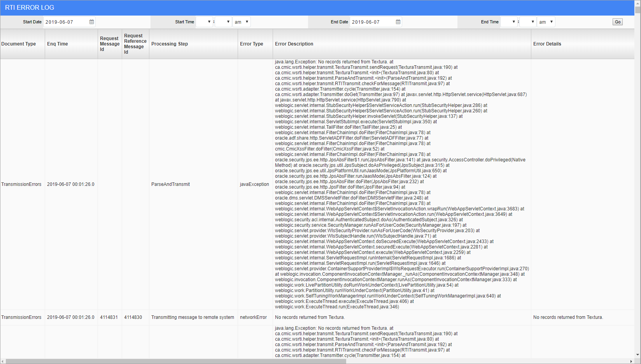Open the Start Time minute dropdown

[x=223, y=22]
